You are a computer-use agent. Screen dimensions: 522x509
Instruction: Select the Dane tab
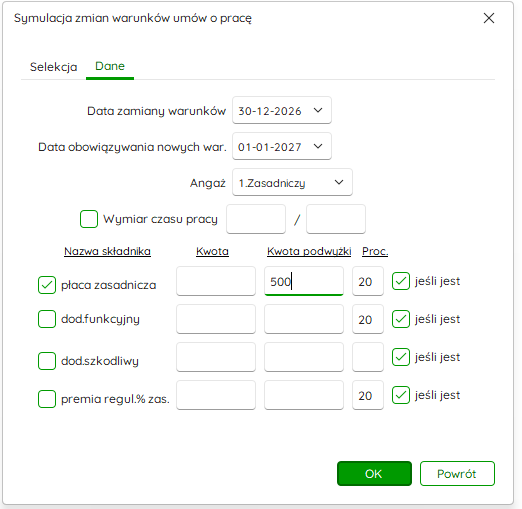pos(110,66)
